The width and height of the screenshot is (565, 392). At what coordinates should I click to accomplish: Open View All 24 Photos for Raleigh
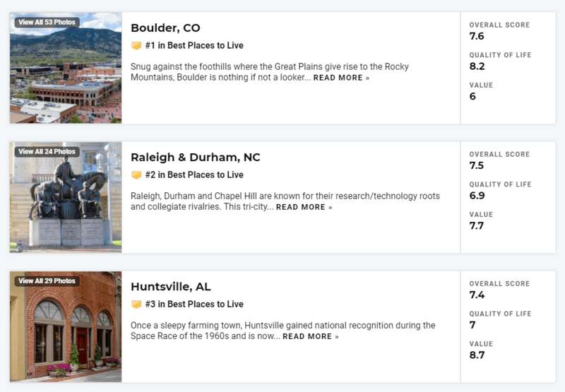(x=47, y=152)
